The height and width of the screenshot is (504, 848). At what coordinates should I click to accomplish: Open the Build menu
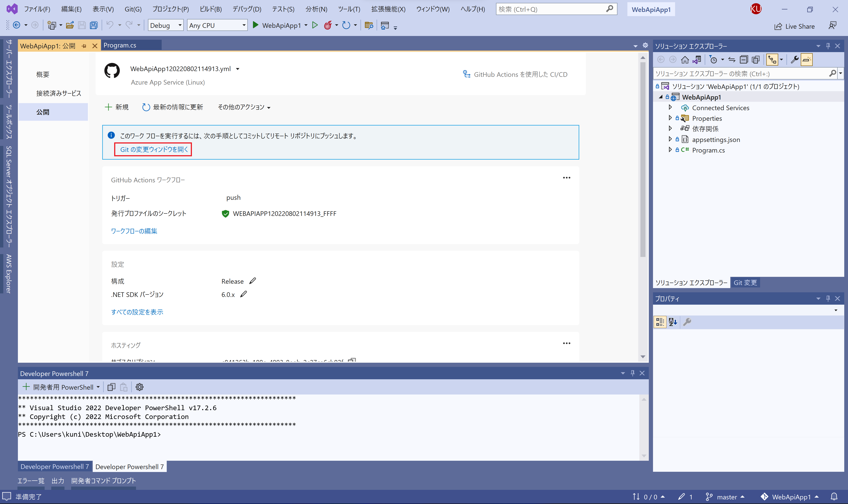point(210,9)
